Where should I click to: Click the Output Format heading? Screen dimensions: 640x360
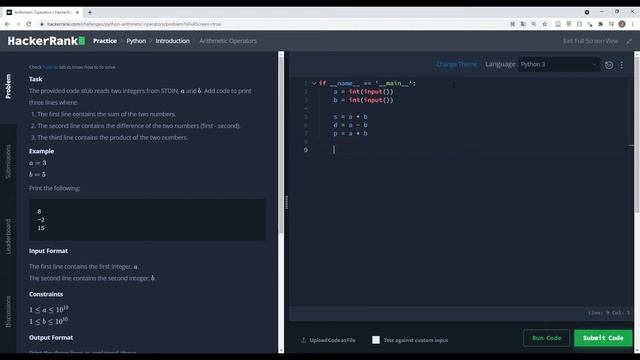pos(51,338)
